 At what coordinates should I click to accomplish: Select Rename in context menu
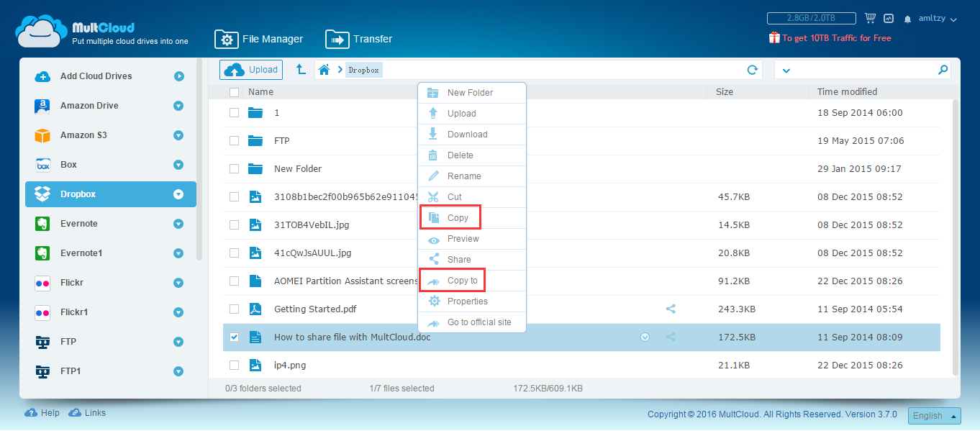pyautogui.click(x=472, y=176)
